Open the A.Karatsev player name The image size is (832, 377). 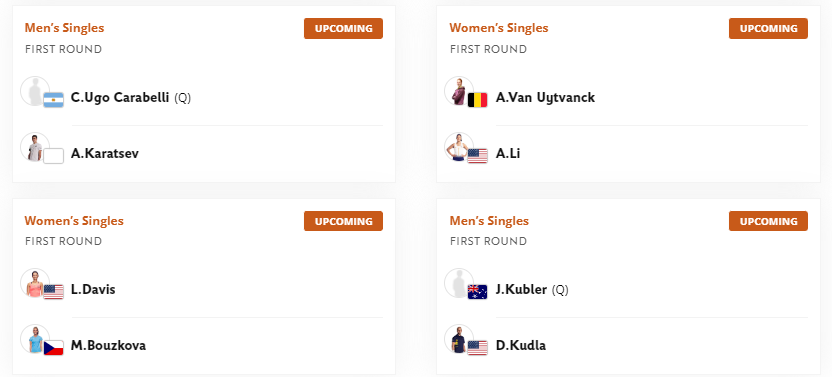point(105,154)
